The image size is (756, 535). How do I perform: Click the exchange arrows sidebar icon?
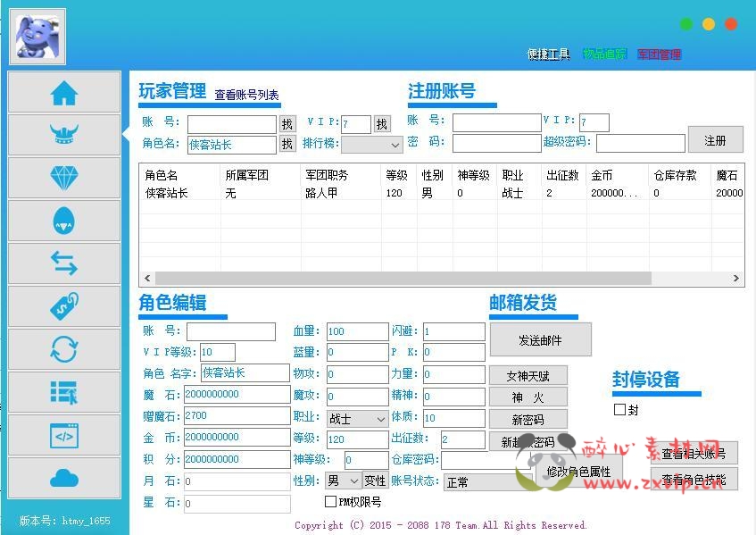(63, 263)
